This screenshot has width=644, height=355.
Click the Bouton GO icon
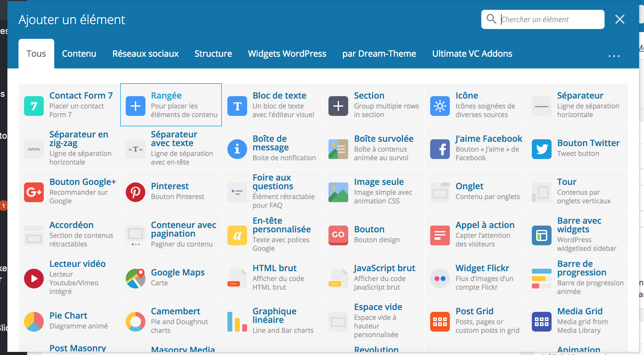click(338, 235)
